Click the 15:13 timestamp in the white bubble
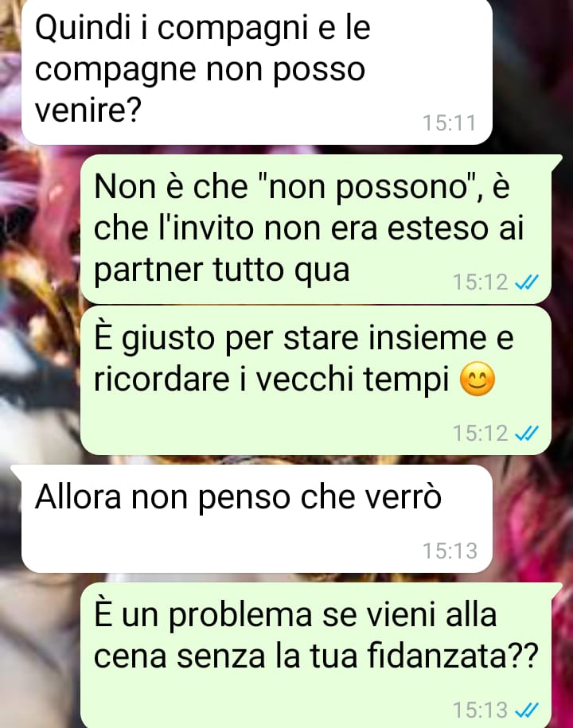 click(x=450, y=551)
